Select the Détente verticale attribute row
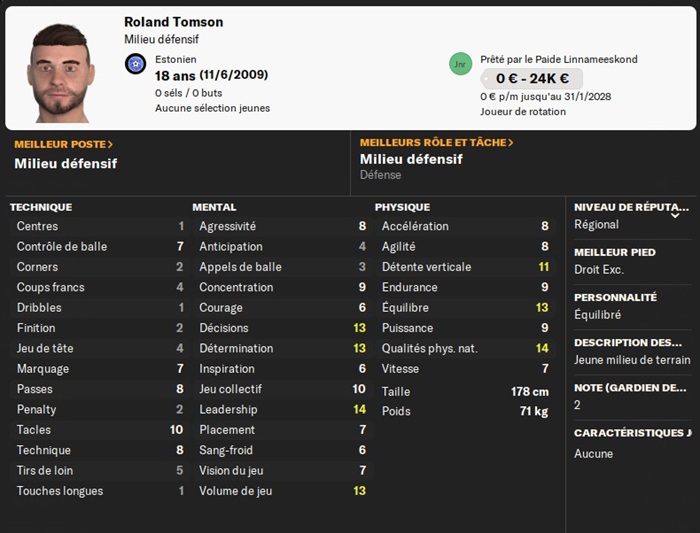The height and width of the screenshot is (533, 700). pos(465,267)
